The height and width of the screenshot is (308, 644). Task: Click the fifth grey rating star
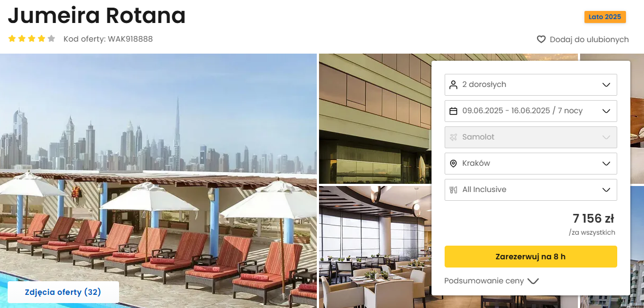(51, 39)
